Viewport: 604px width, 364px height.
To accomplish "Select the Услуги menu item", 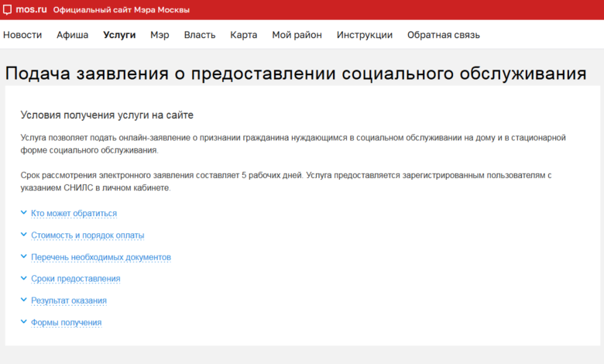I will pyautogui.click(x=119, y=35).
